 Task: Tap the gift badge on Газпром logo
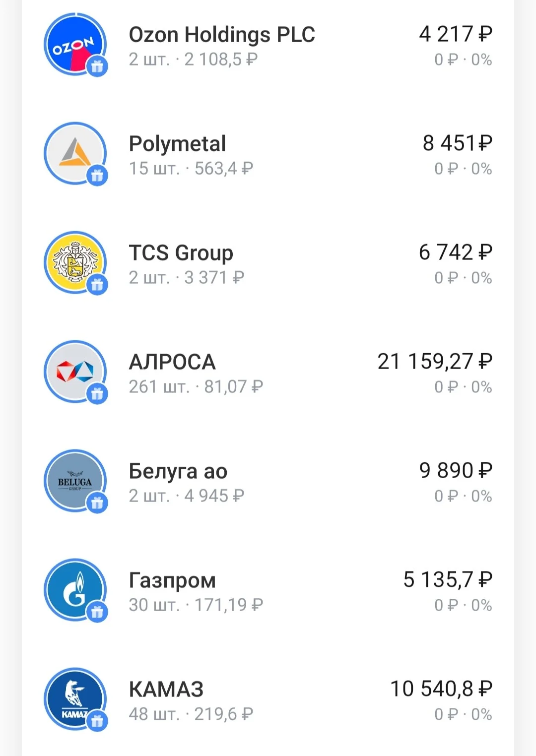point(97,612)
